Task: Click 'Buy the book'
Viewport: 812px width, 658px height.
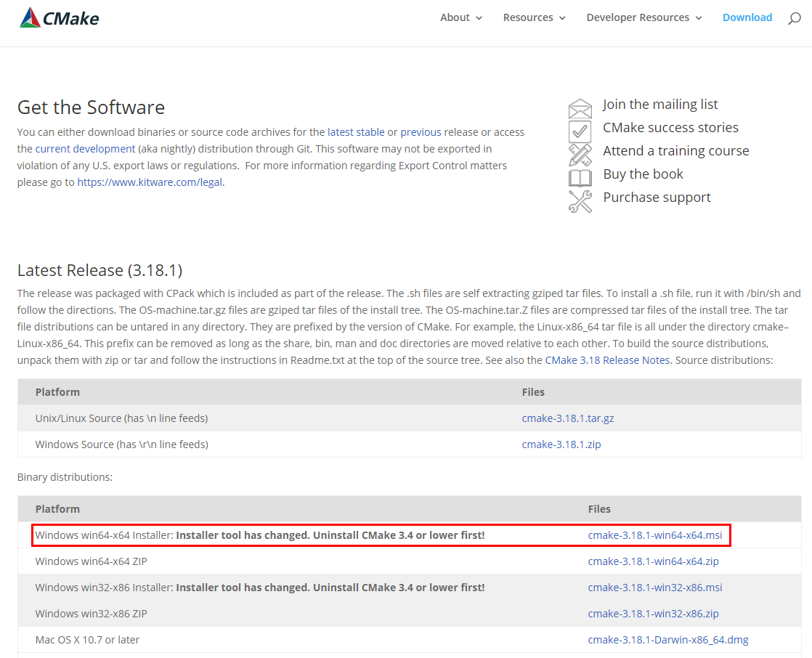Action: point(643,174)
